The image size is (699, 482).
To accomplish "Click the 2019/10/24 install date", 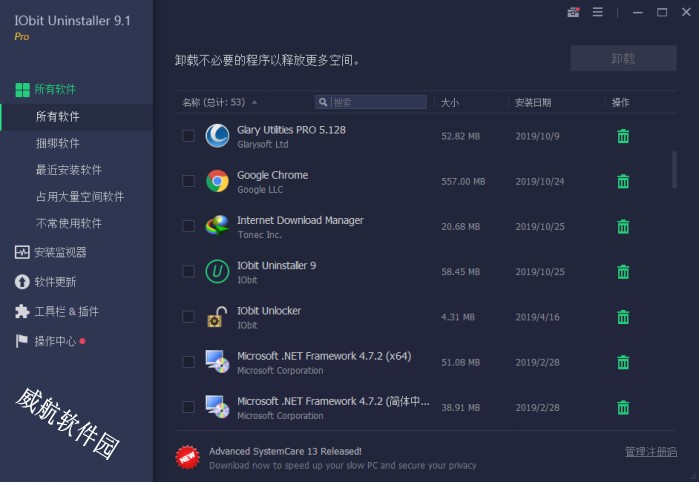I will pos(540,181).
